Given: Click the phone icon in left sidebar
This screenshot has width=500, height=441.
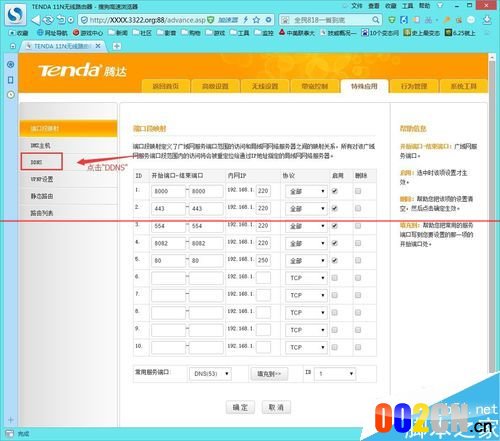Looking at the screenshot, I should coord(11,80).
